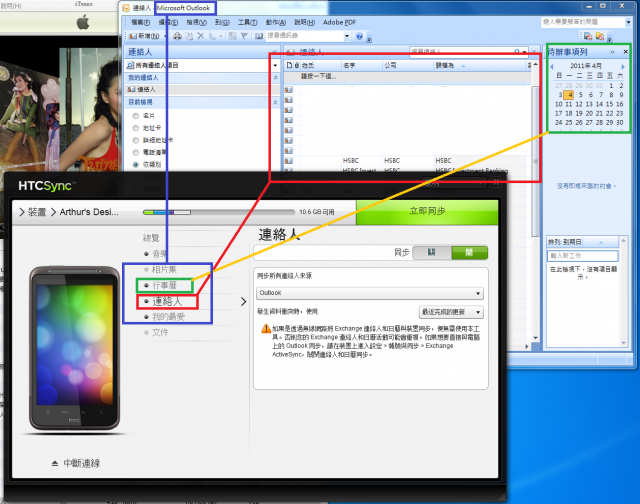Click the 新增(N) new contact button
The width and height of the screenshot is (640, 504).
pos(144,36)
